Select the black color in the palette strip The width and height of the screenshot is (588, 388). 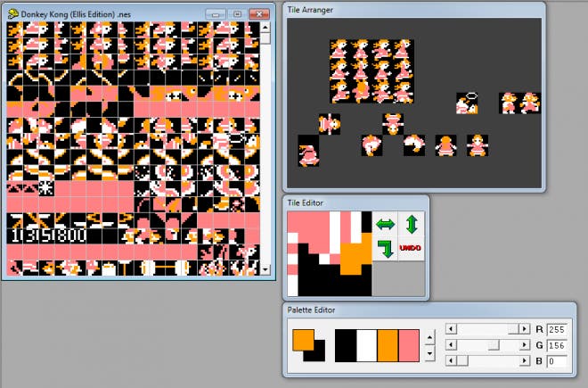coord(346,345)
